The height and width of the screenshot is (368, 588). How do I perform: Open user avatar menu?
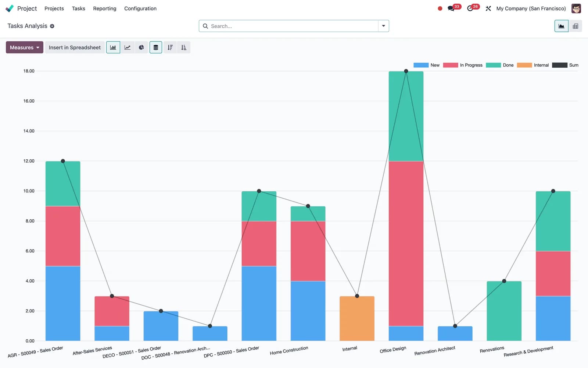coord(576,8)
